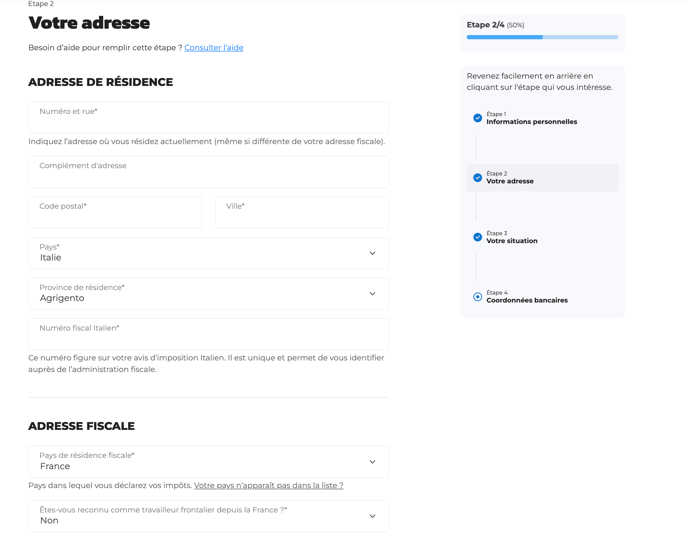
Task: Click Votre pays n'apparaît pas dans la liste link
Action: pos(268,486)
